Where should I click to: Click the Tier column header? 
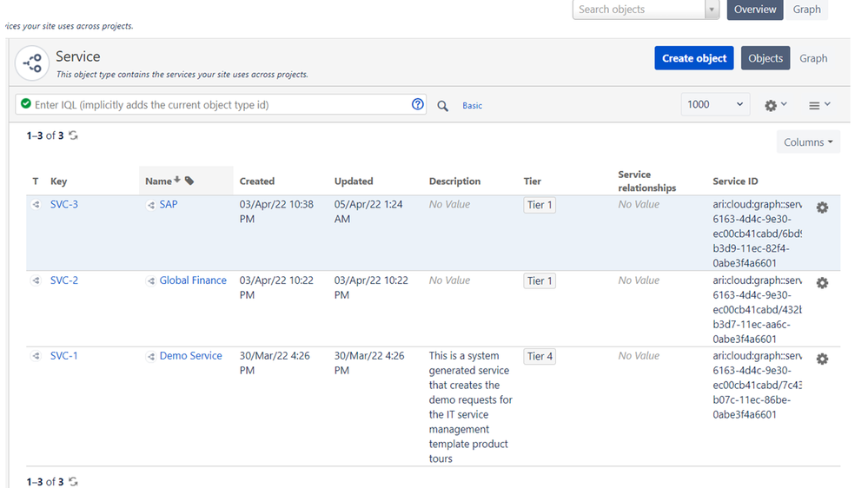coord(533,181)
